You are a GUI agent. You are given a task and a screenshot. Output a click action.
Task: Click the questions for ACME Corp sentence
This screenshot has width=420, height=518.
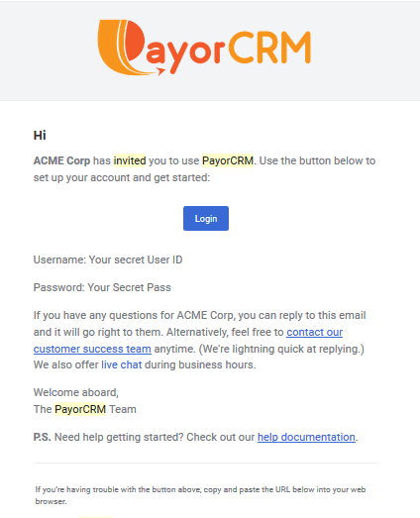(199, 315)
